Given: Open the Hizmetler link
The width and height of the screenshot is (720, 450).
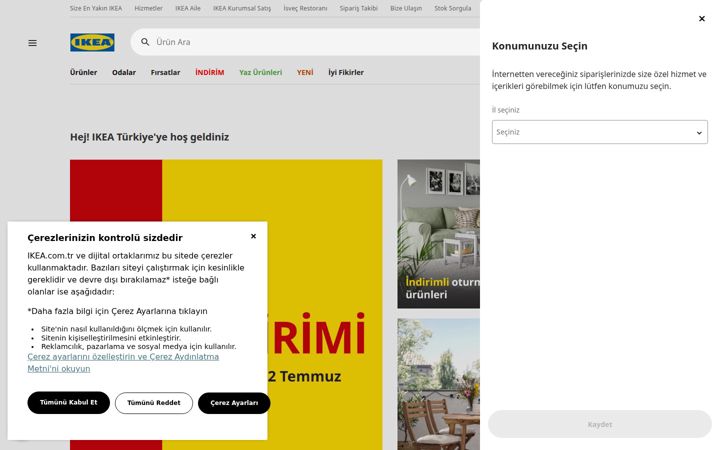Looking at the screenshot, I should (x=148, y=8).
